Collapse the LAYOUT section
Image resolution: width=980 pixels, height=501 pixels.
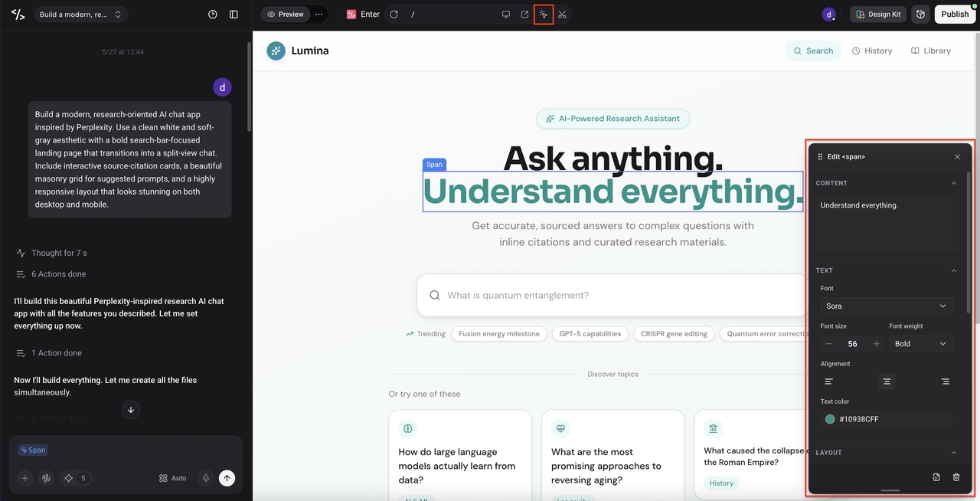click(x=954, y=453)
